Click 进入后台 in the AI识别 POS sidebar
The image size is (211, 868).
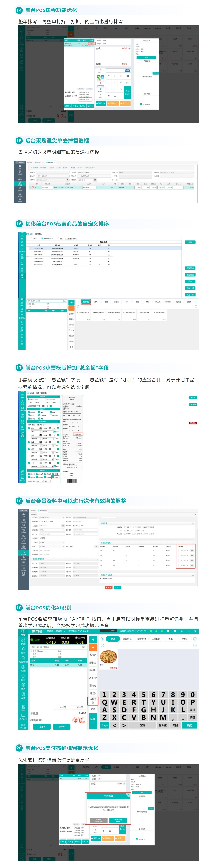coord(23,717)
